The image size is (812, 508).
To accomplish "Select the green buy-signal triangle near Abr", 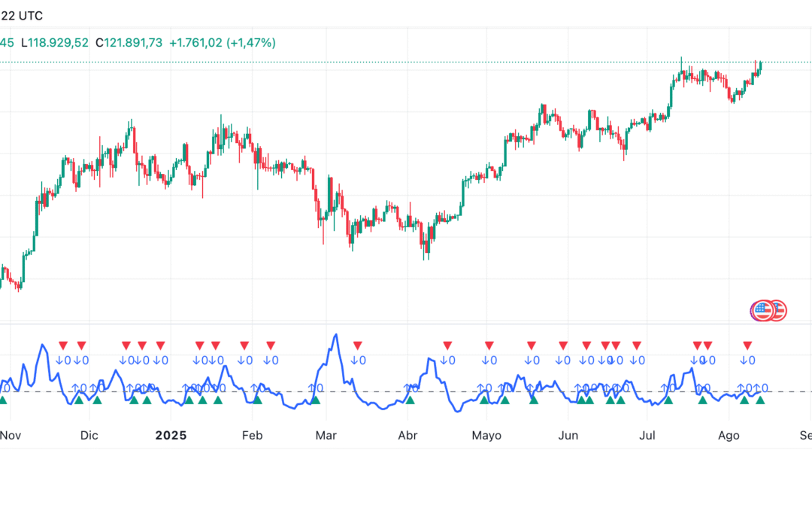I will coord(411,399).
